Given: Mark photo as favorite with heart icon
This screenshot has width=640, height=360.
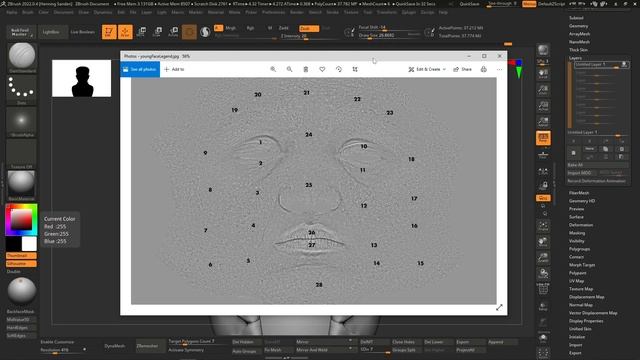Looking at the screenshot, I should [x=322, y=69].
